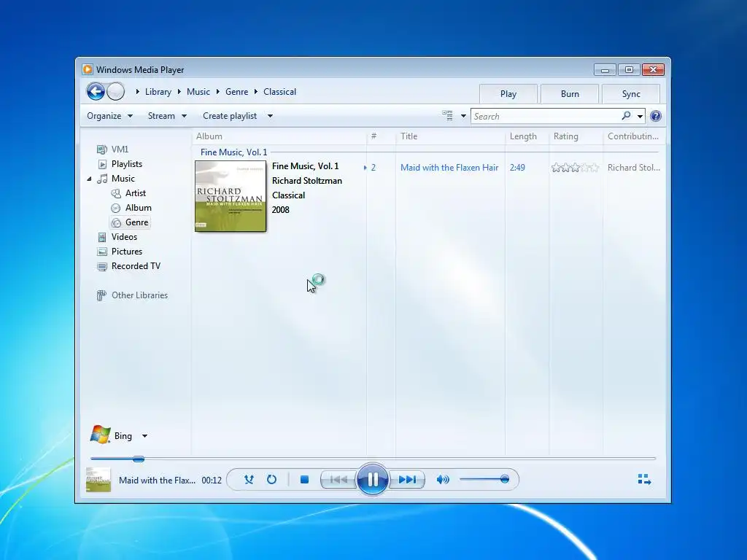Go to Classical in the breadcrumb
Viewport: 747px width, 560px height.
279,92
